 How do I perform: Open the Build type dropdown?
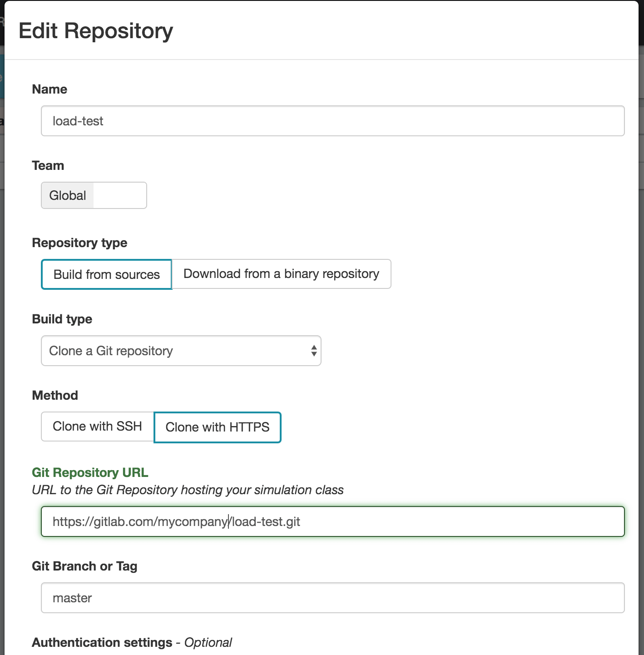181,351
